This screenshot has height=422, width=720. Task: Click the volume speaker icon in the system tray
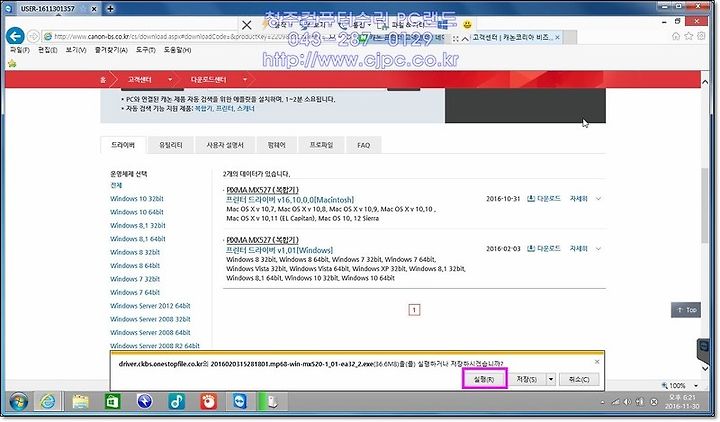tap(627, 402)
